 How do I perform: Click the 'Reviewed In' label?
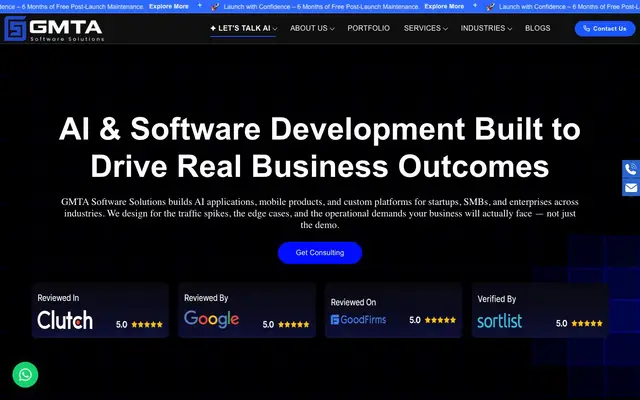[58, 298]
